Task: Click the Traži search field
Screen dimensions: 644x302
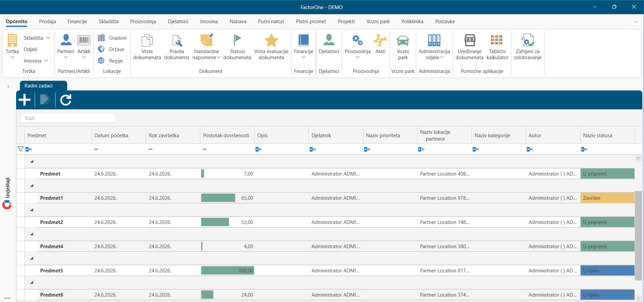Action: coord(68,118)
